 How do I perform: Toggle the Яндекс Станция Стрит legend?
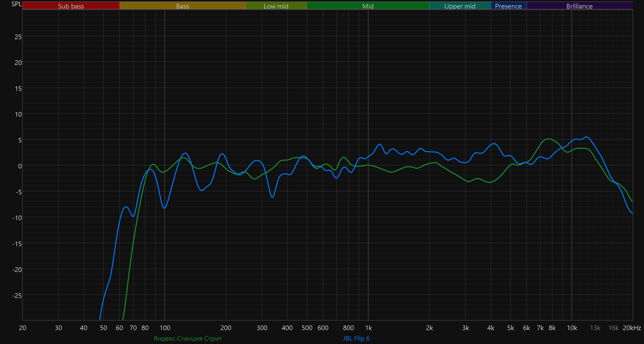tap(188, 338)
